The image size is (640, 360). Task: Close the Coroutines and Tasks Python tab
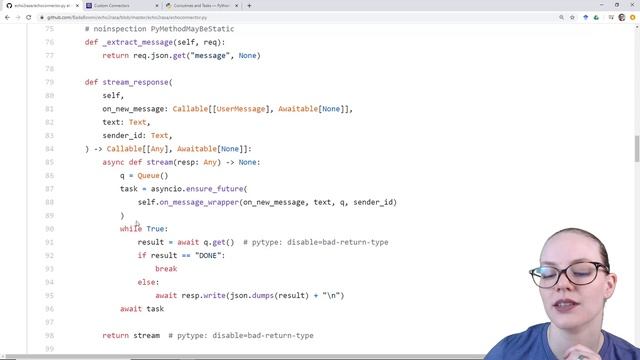click(236, 6)
